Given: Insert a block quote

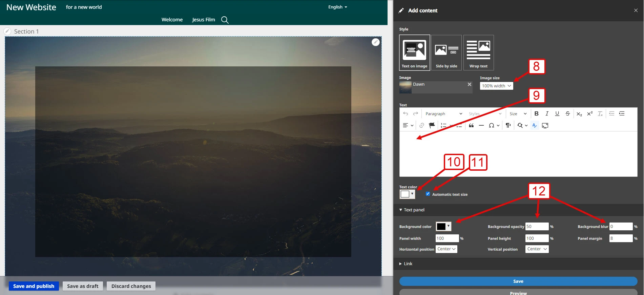Looking at the screenshot, I should point(471,126).
